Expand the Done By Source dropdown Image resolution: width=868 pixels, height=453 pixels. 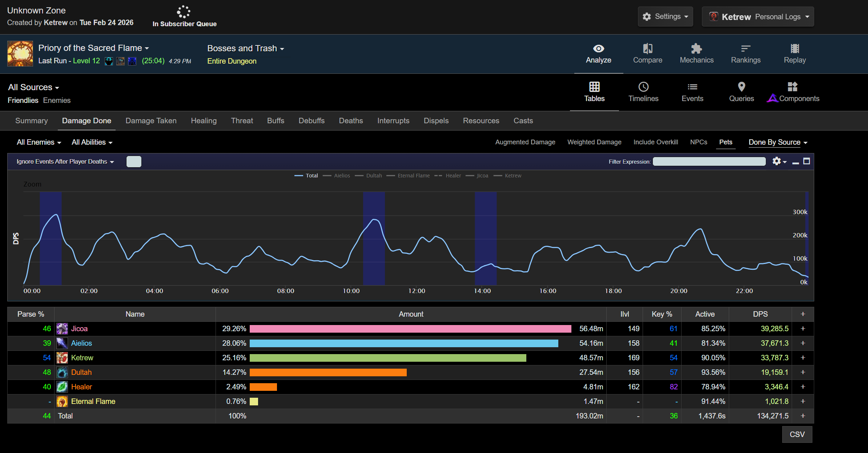[x=777, y=143]
